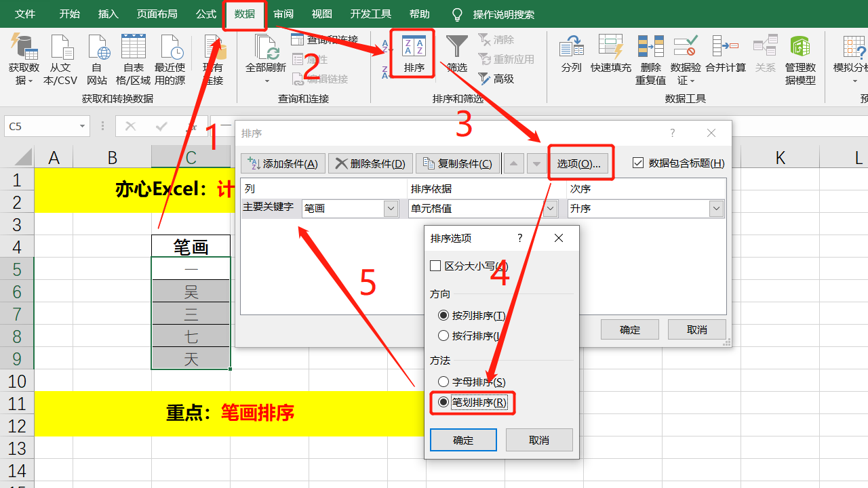868x488 pixels.
Task: Click 添加条件 button
Action: coord(283,163)
